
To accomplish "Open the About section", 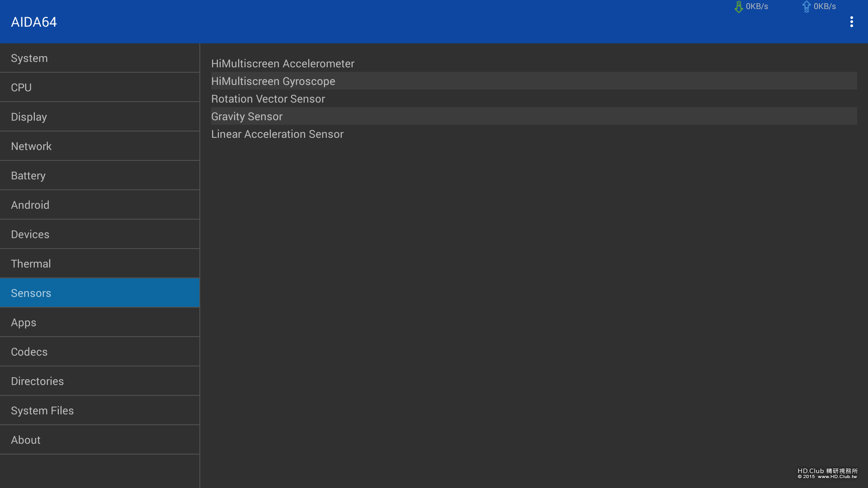I will [99, 440].
